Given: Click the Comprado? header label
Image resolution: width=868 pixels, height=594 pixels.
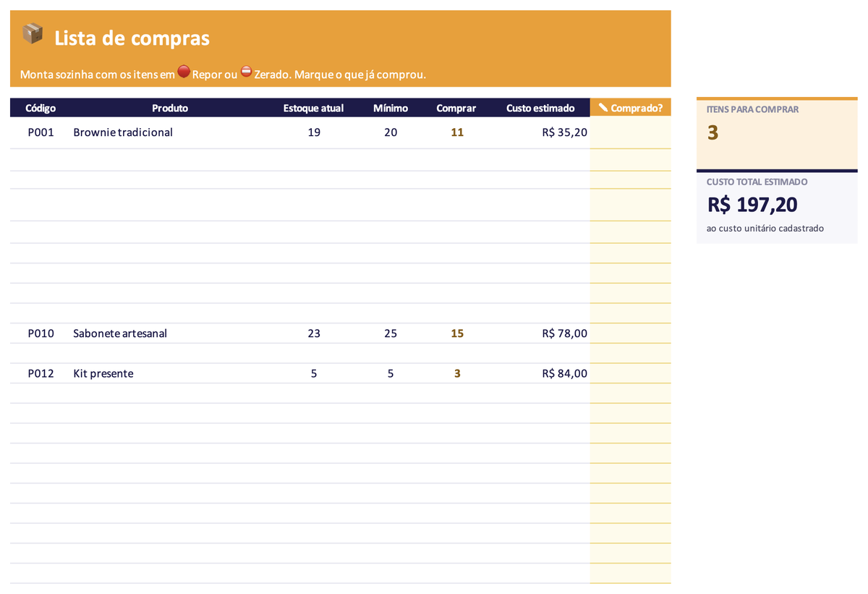Looking at the screenshot, I should point(637,108).
